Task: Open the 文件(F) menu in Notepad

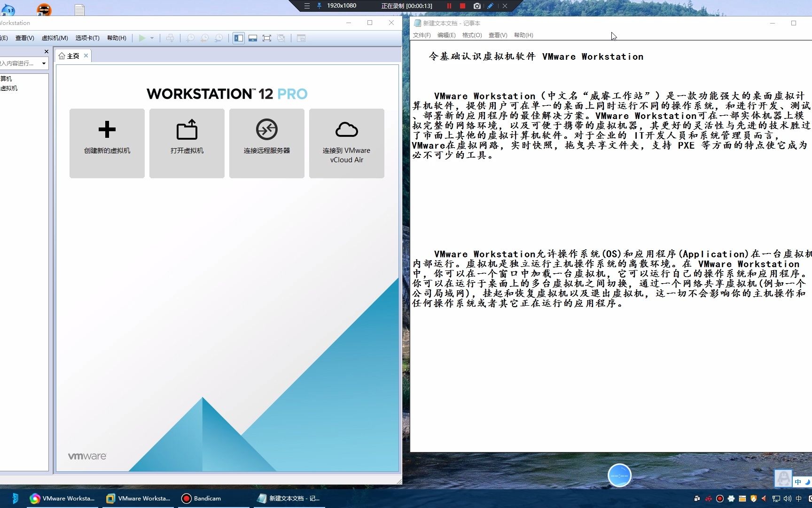Action: pos(422,35)
